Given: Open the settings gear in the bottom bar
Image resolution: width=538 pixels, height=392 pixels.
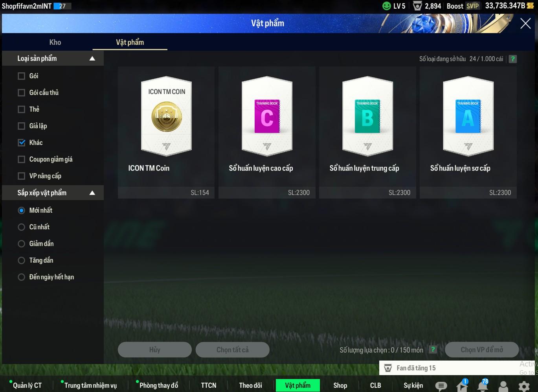Looking at the screenshot, I should 524,386.
